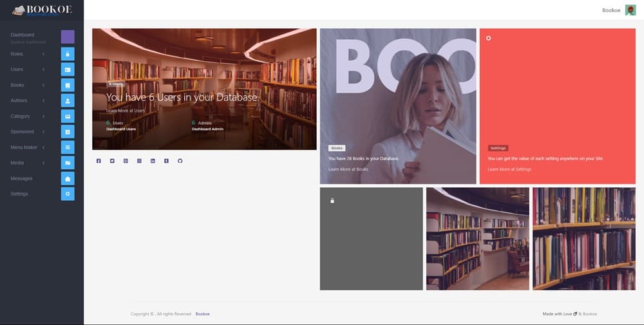Follow the Learn More at Books link

(x=348, y=169)
